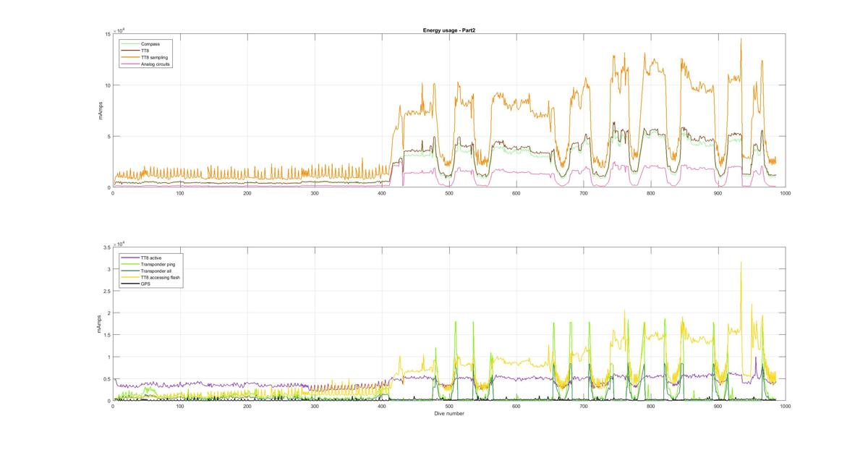
Task: Click the mAmps y-axis label of the lower plot
Action: pos(99,324)
